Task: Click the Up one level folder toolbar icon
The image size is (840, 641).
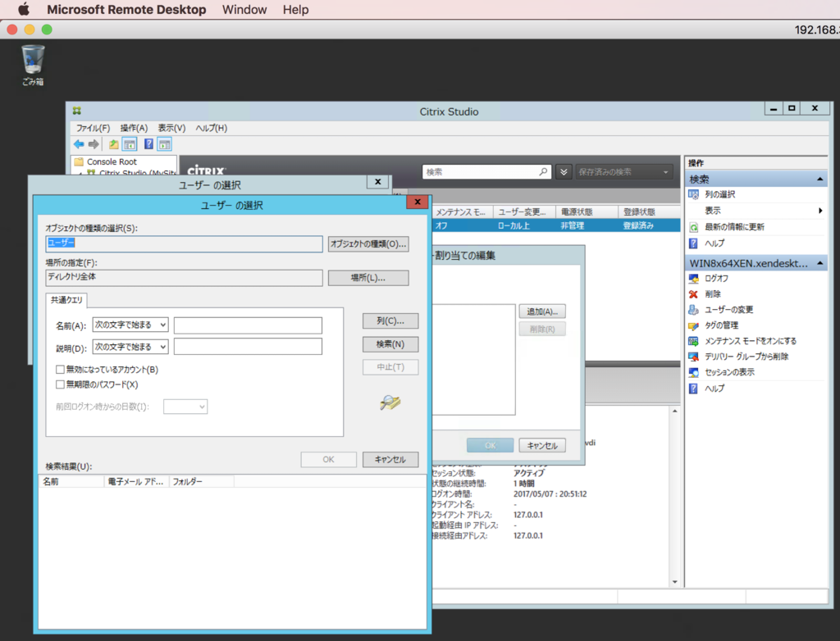Action: pyautogui.click(x=113, y=144)
